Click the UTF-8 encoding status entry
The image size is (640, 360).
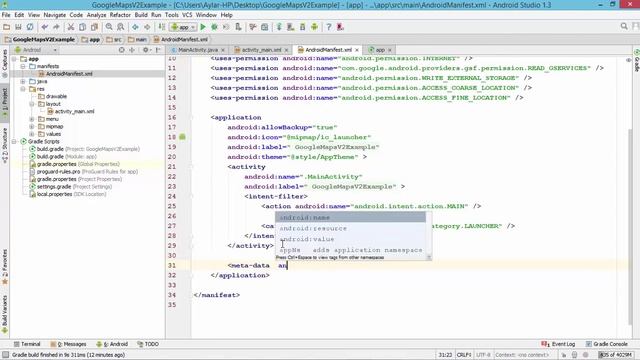tap(483, 355)
